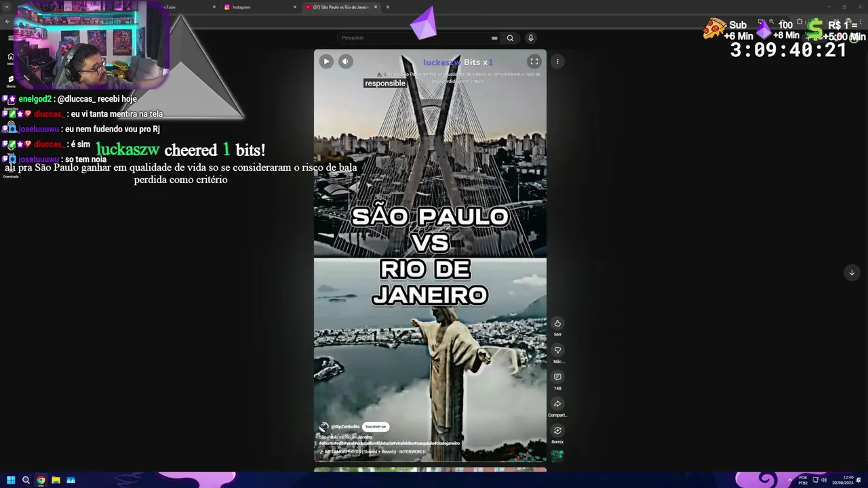Open File Explorer from the taskbar
Screen dimensions: 868x488
click(56, 480)
